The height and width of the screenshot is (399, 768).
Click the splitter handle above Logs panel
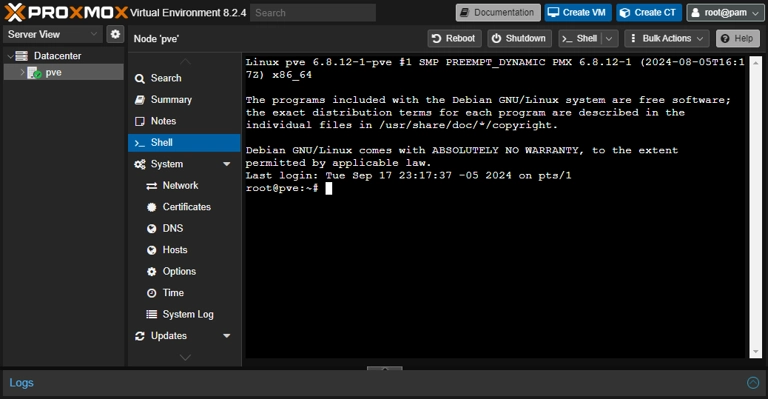click(x=384, y=368)
